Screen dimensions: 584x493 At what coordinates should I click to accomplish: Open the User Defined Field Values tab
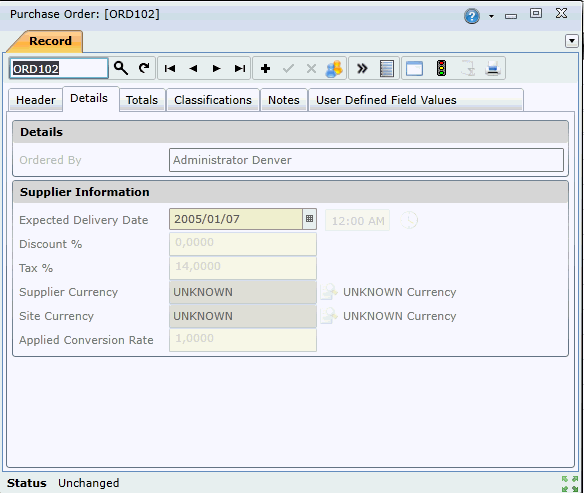(x=386, y=100)
